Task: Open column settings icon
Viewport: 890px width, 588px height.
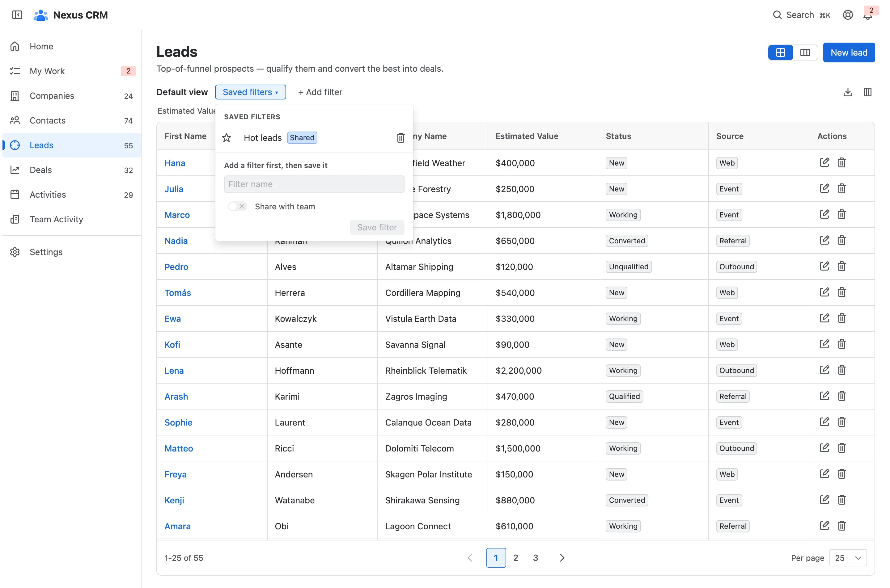Action: pyautogui.click(x=867, y=92)
